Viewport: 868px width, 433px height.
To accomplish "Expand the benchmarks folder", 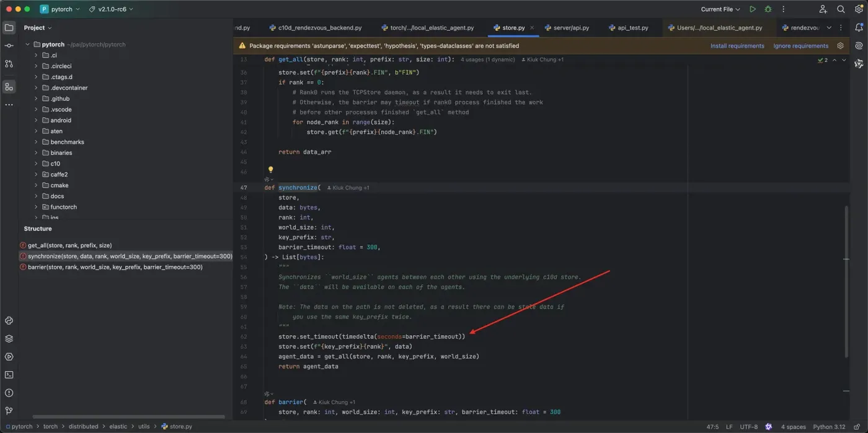I will (36, 142).
